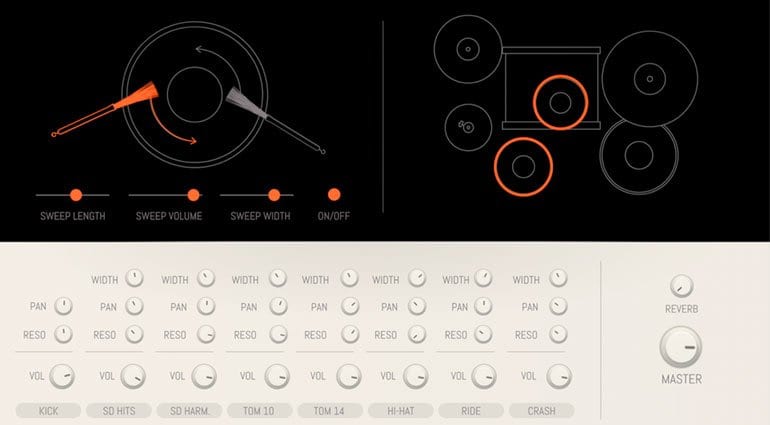Click the large ride cymbal in kit
Screen dimensions: 770x425
tap(650, 79)
